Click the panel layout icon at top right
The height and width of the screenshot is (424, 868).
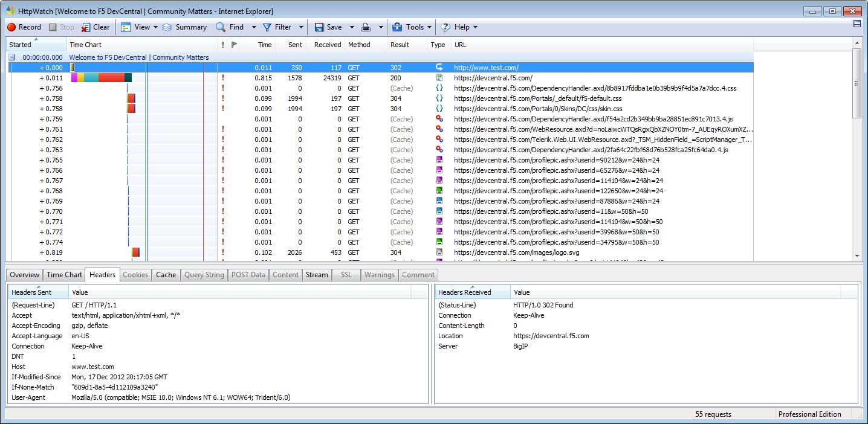pyautogui.click(x=858, y=23)
